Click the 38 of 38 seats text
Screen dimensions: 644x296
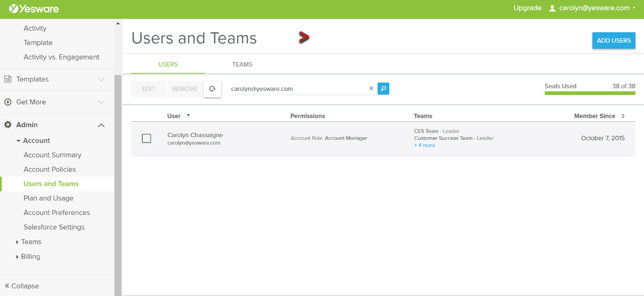click(624, 86)
